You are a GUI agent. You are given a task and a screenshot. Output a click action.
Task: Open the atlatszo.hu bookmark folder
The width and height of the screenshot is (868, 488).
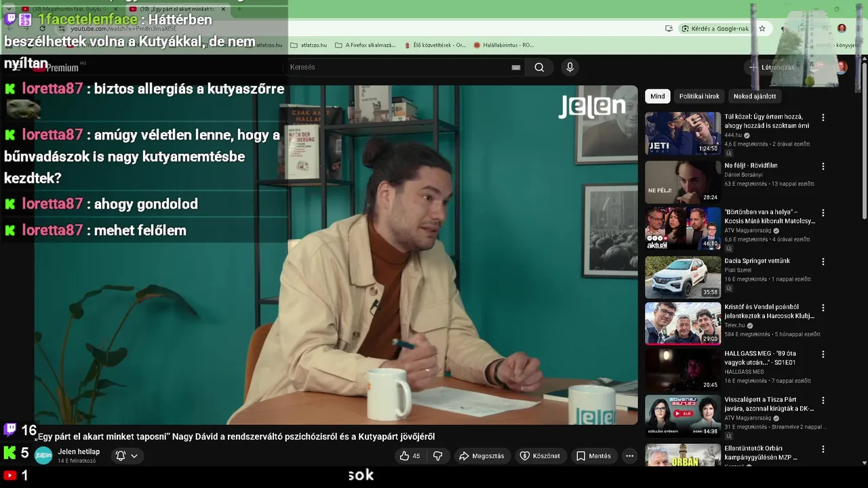coord(309,45)
